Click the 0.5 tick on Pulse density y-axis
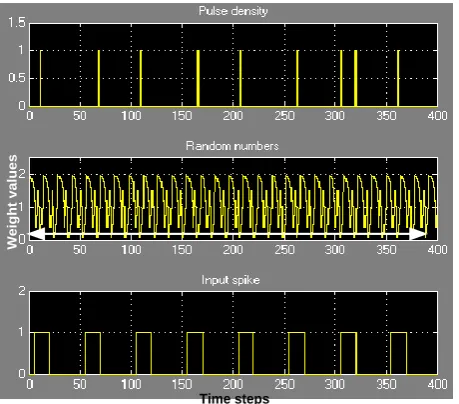Viewport: 459px width, 404px height. coord(17,78)
